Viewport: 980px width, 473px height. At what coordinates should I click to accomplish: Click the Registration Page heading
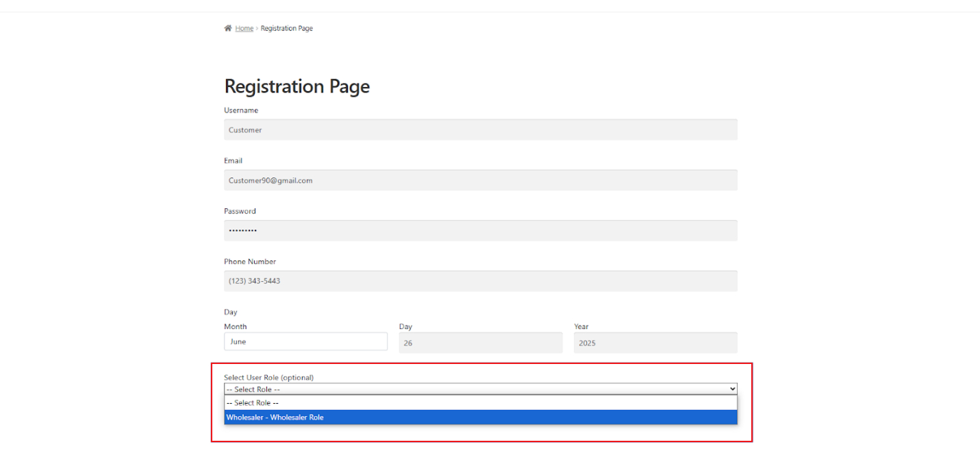click(x=297, y=86)
